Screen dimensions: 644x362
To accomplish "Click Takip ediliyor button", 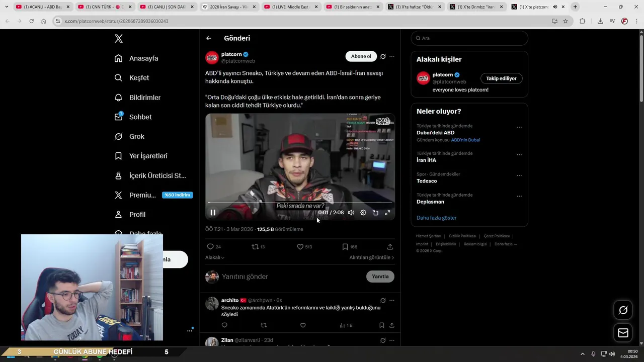I will click(x=501, y=78).
